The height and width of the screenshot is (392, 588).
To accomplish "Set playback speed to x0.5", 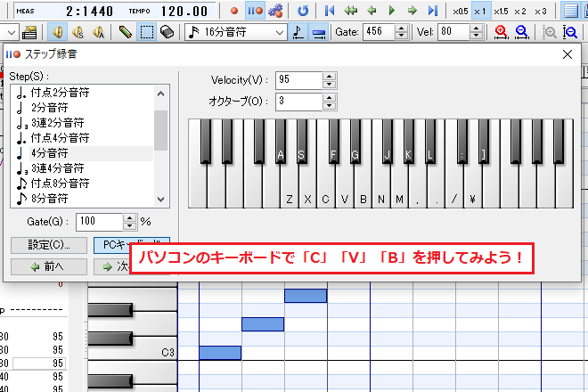I will 459,11.
